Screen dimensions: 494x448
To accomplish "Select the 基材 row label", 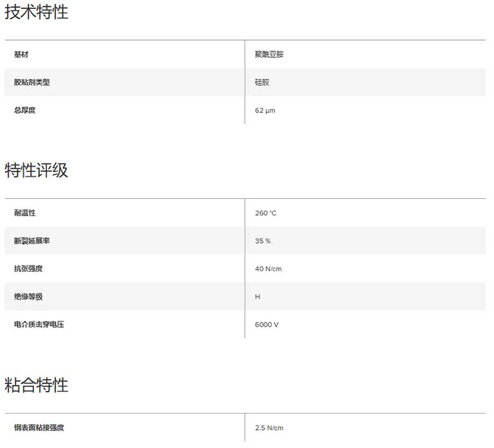I will [21, 54].
